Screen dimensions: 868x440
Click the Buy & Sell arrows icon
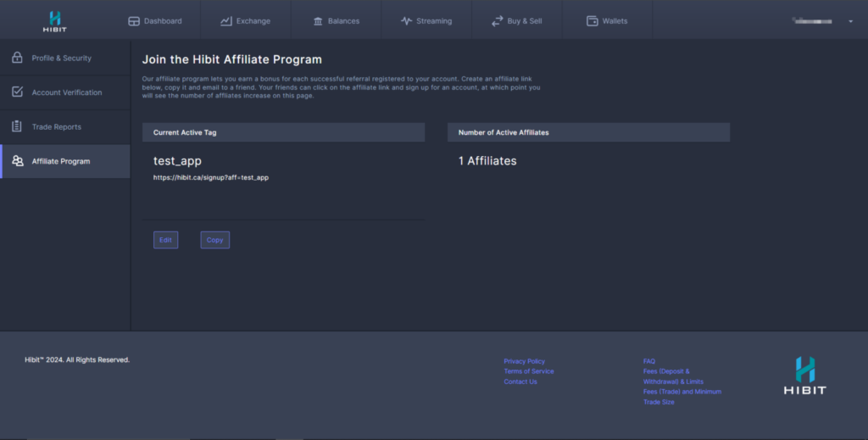[x=497, y=21]
